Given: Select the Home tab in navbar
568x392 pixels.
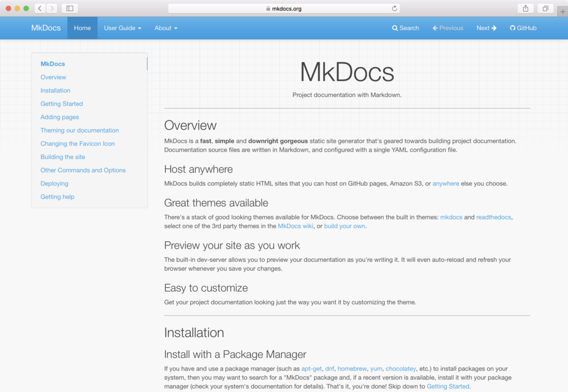Looking at the screenshot, I should [x=82, y=28].
